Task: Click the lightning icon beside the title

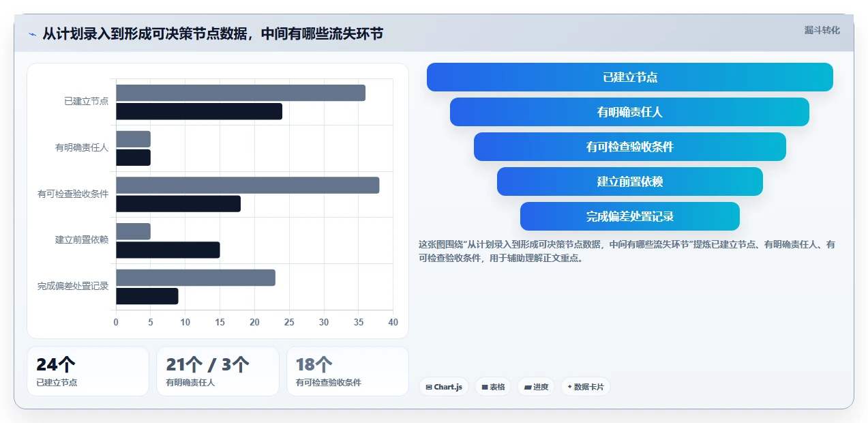Action: pos(32,34)
